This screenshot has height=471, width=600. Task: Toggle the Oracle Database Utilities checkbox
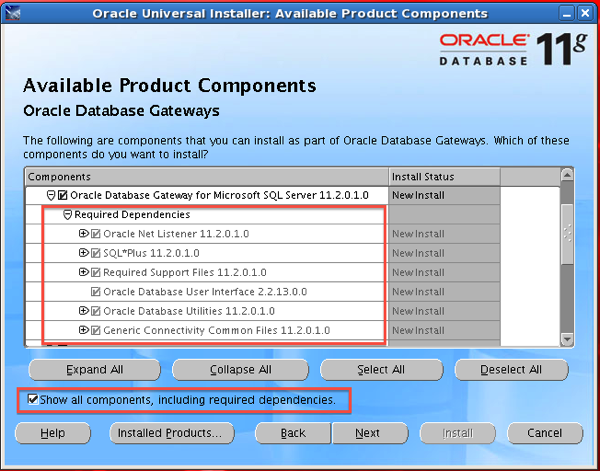95,311
